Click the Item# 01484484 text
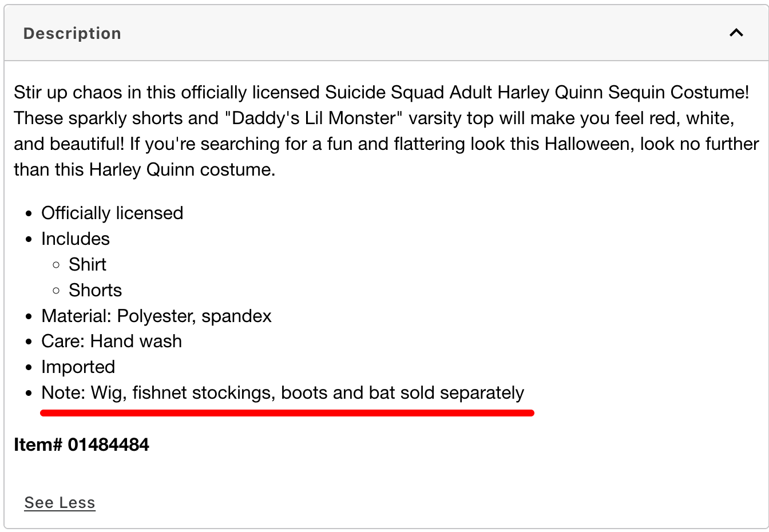The width and height of the screenshot is (769, 532). 81,444
